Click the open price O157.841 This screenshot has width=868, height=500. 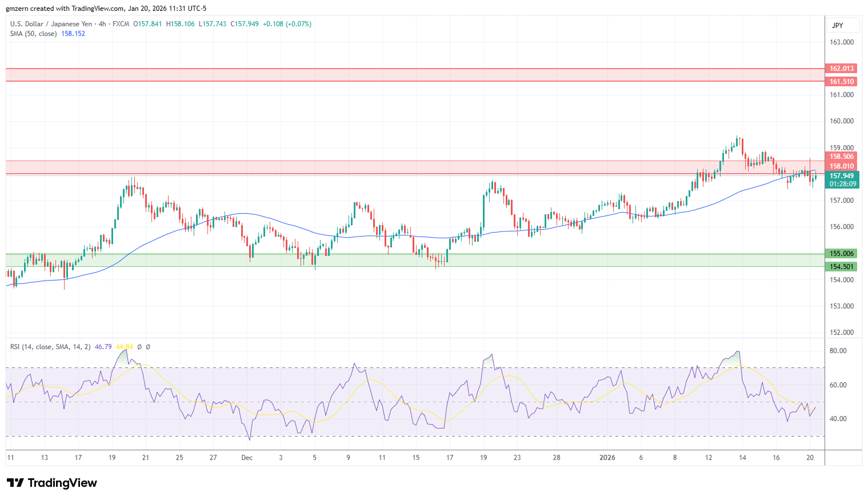point(147,24)
